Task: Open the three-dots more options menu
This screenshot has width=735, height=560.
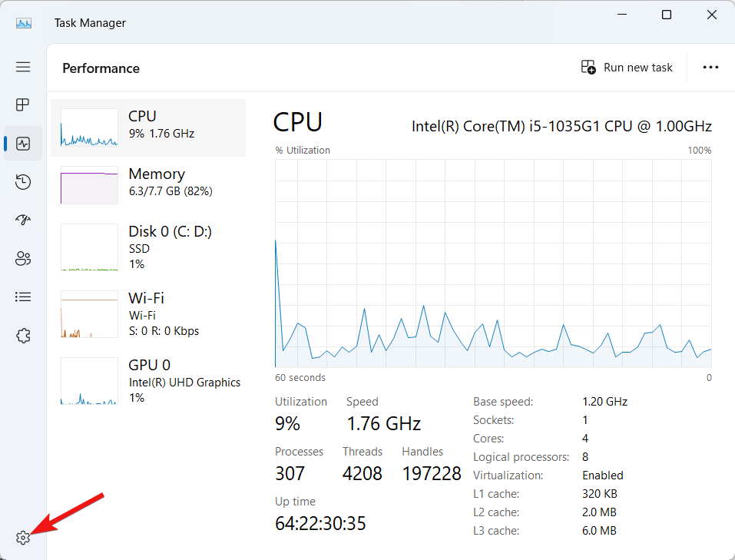Action: [x=710, y=68]
